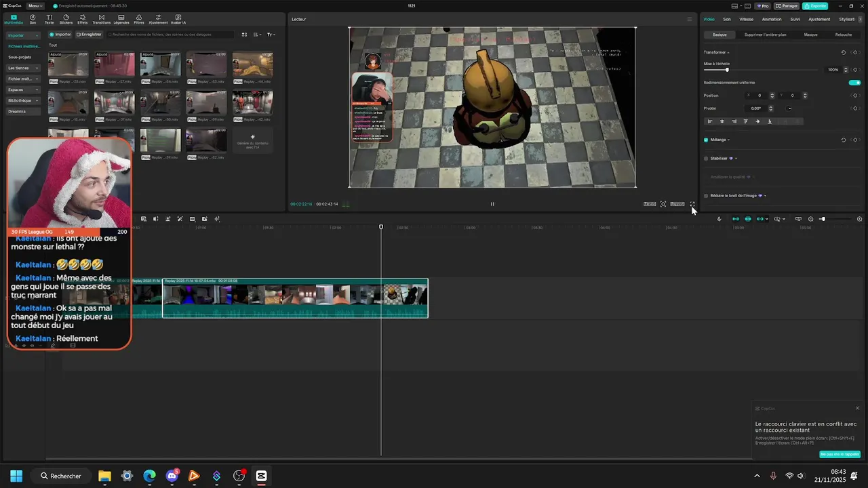Click the Enregistrer record button
The height and width of the screenshot is (488, 868).
click(x=89, y=34)
